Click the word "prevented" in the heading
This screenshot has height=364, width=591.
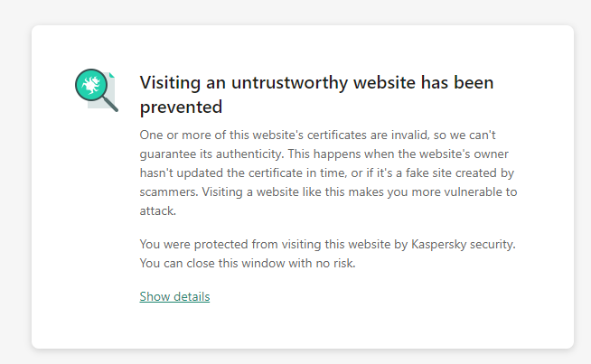point(181,107)
